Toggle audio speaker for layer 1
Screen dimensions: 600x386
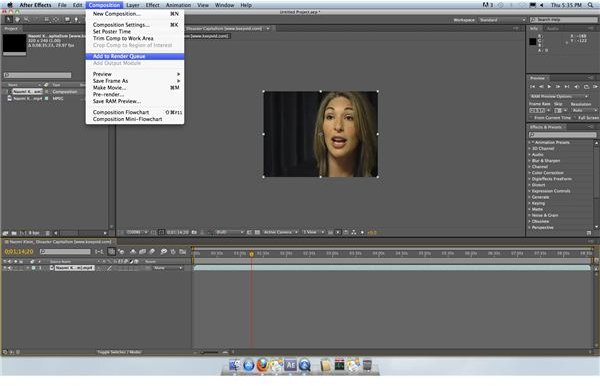tap(10, 268)
